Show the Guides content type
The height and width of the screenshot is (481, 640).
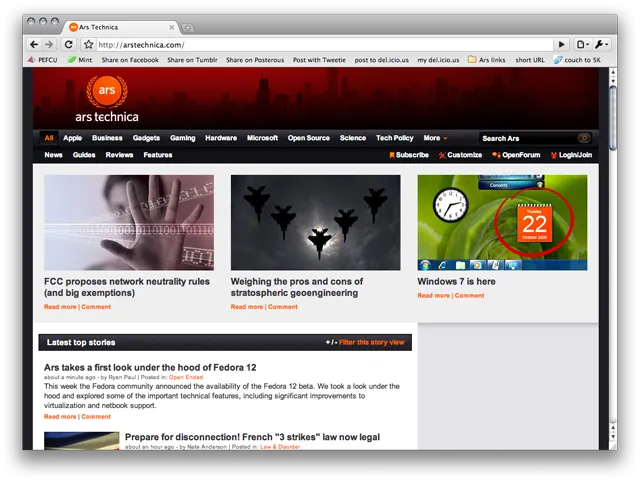point(84,155)
